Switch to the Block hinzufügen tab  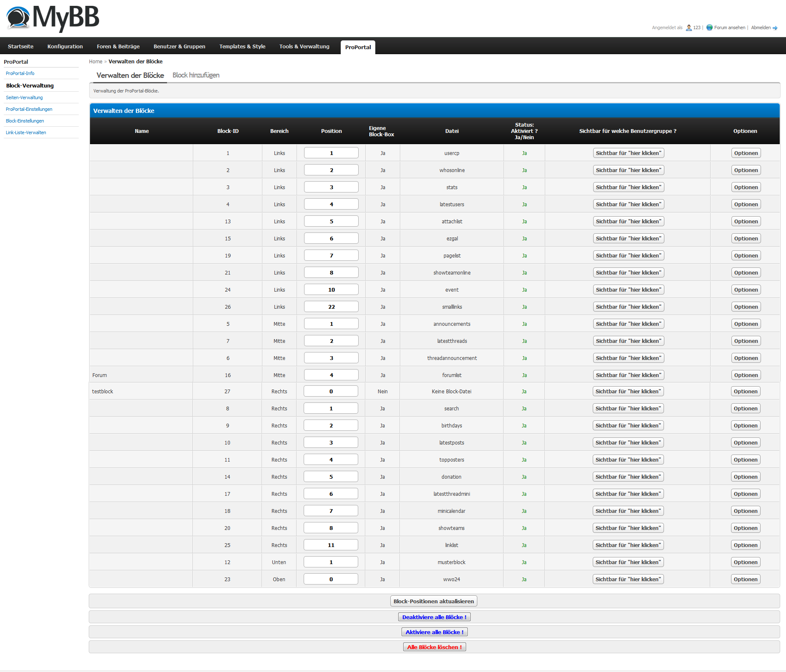196,75
